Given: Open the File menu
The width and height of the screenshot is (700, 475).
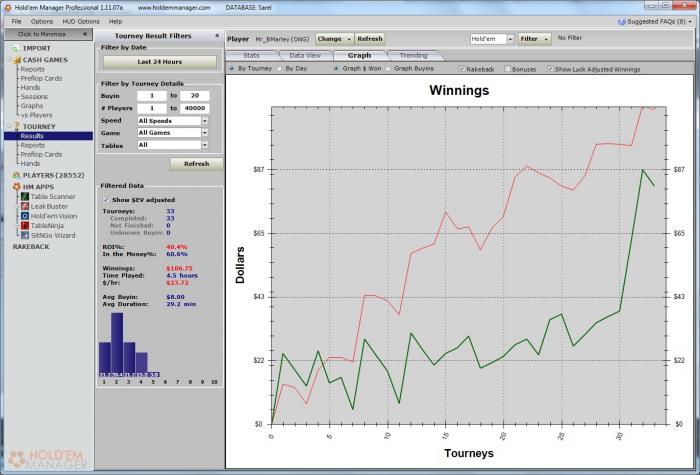Looking at the screenshot, I should pos(17,21).
